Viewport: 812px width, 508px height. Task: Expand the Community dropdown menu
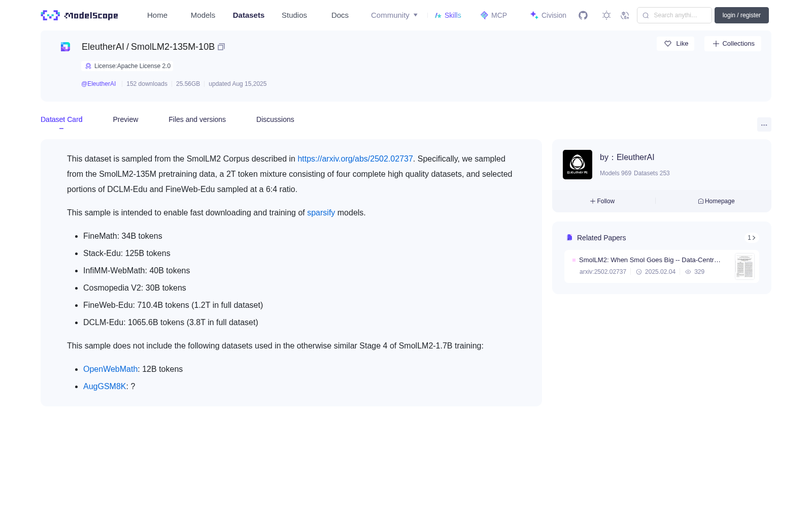click(394, 15)
